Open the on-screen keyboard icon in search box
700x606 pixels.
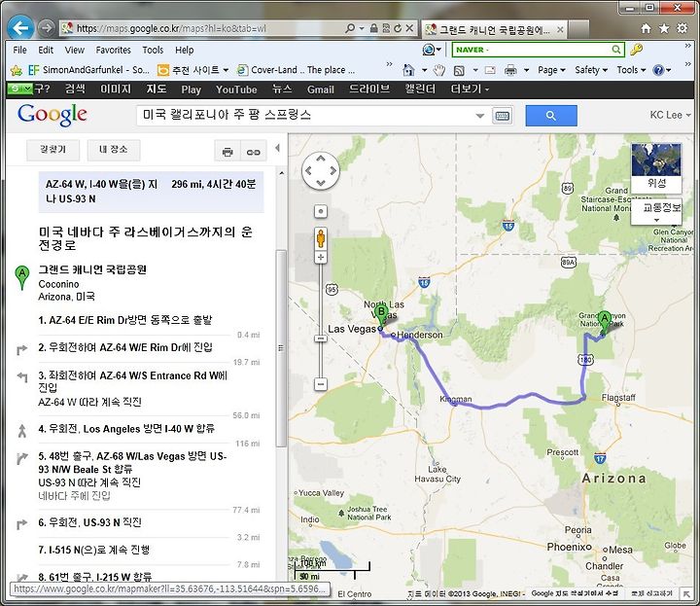pos(503,116)
